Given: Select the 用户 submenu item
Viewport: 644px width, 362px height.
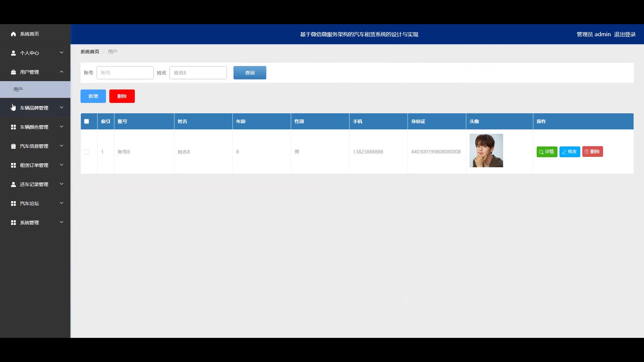Looking at the screenshot, I should tap(18, 89).
